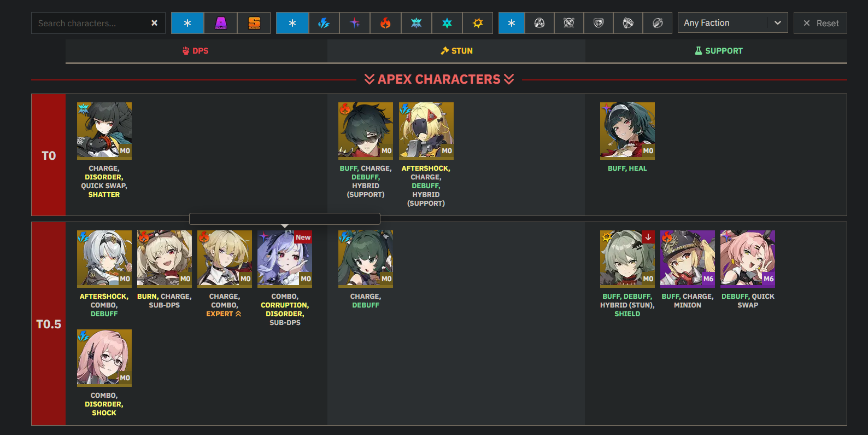868x435 pixels.
Task: Open T0.5 Stun character tagged Charge, Debuff
Action: 366,259
